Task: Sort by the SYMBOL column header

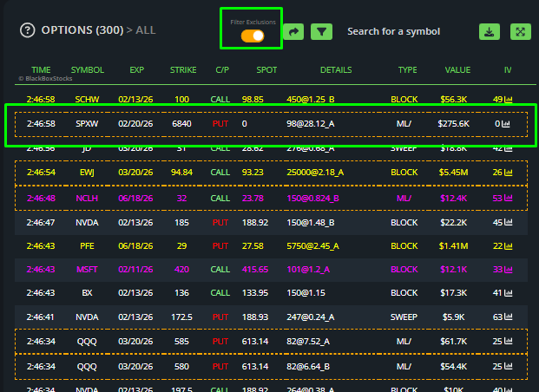Action: (x=88, y=69)
